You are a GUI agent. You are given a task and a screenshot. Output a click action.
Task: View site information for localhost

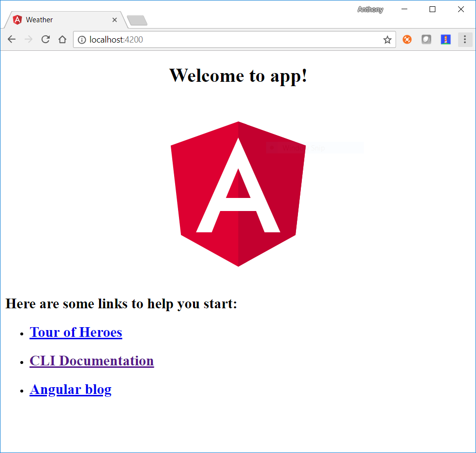coord(82,40)
